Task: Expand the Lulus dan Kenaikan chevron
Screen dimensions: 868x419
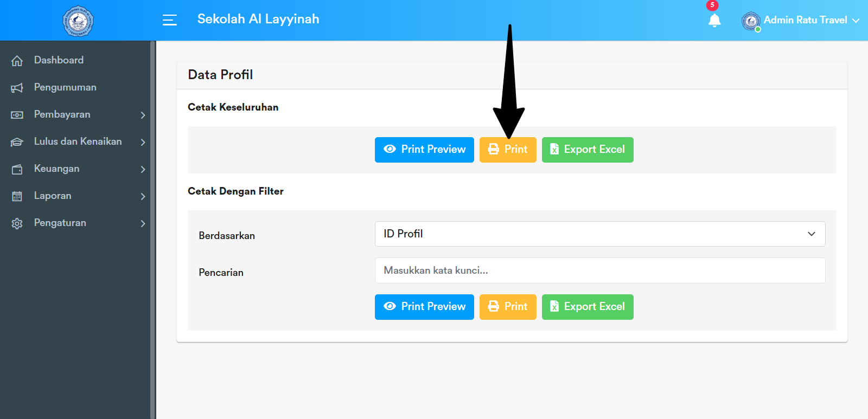Action: point(143,142)
